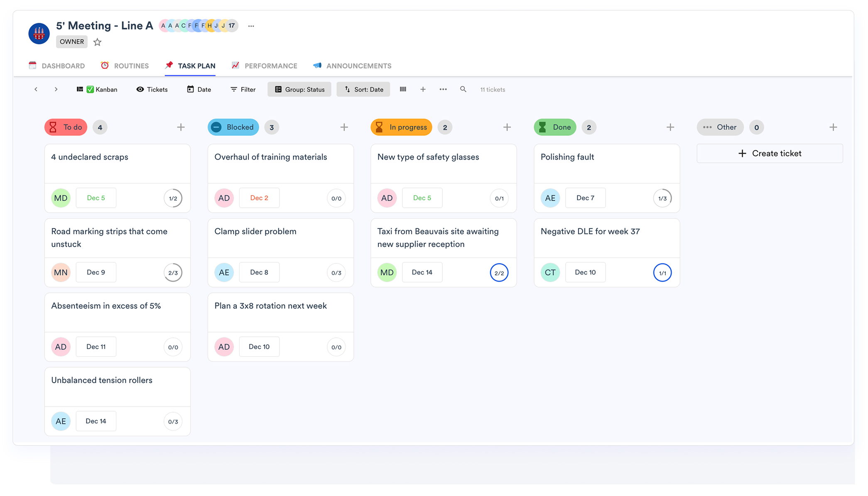Toggle the Kanban view checkbox
The image size is (868, 496).
click(90, 89)
